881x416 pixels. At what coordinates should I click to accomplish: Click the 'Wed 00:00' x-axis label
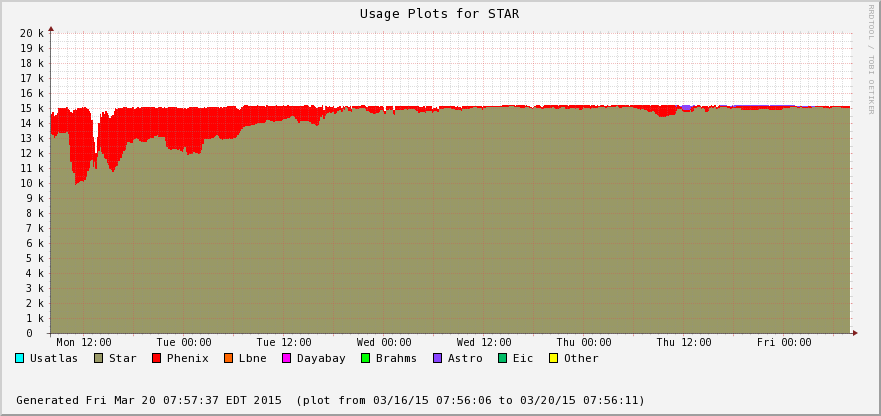(x=384, y=342)
